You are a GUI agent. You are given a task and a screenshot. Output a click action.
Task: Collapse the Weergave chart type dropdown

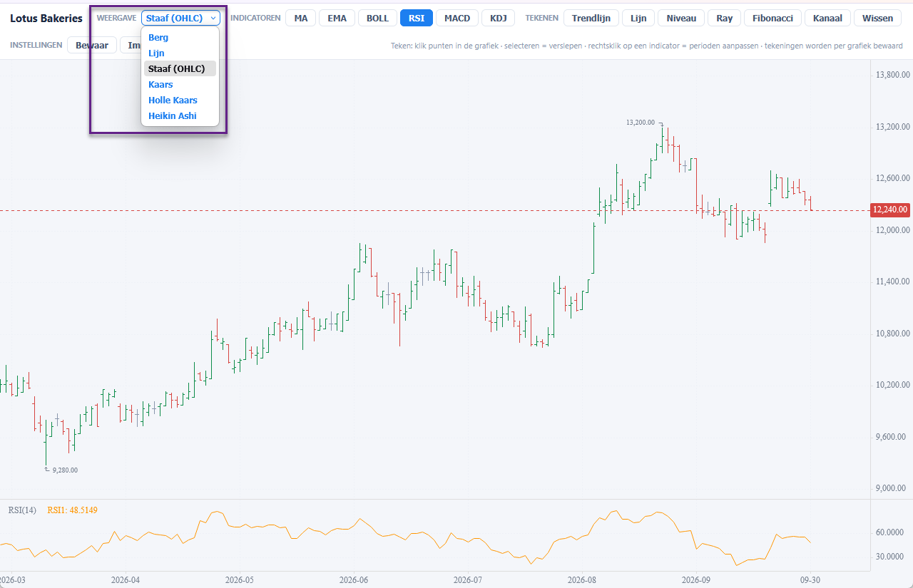point(180,18)
